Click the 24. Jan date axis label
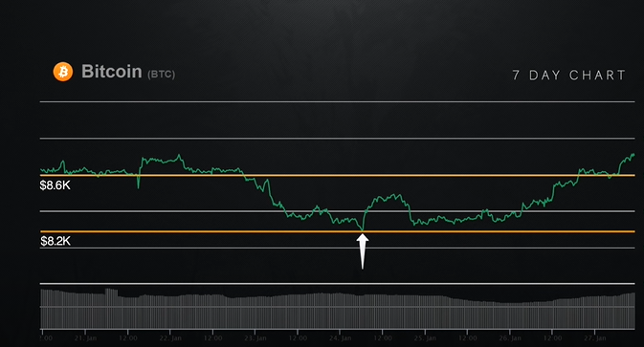644x347 pixels. coord(340,338)
